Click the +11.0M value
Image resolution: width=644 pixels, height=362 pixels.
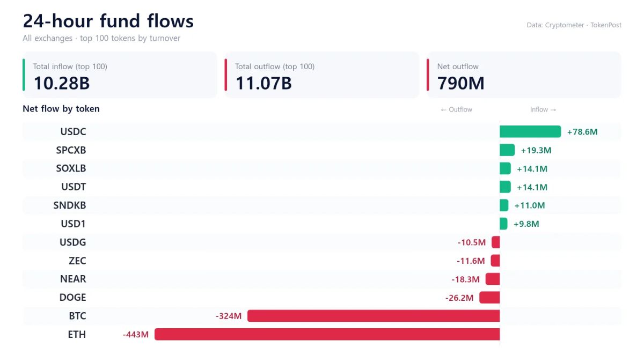[x=530, y=205]
